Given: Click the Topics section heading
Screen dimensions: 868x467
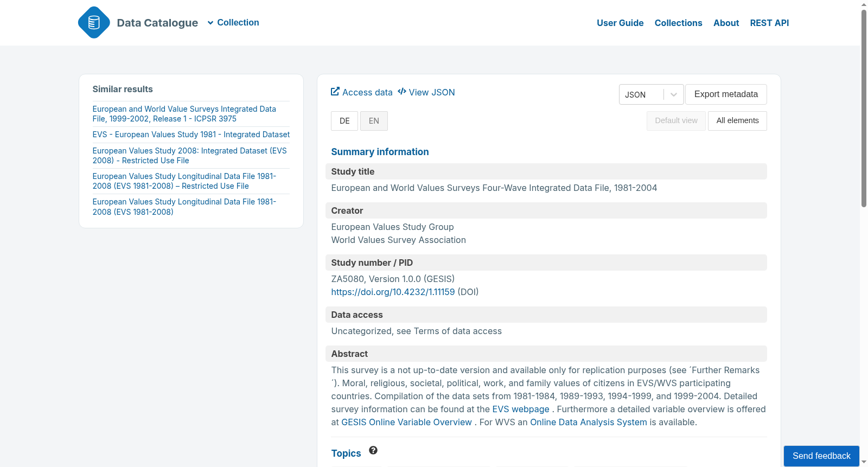Looking at the screenshot, I should 346,453.
